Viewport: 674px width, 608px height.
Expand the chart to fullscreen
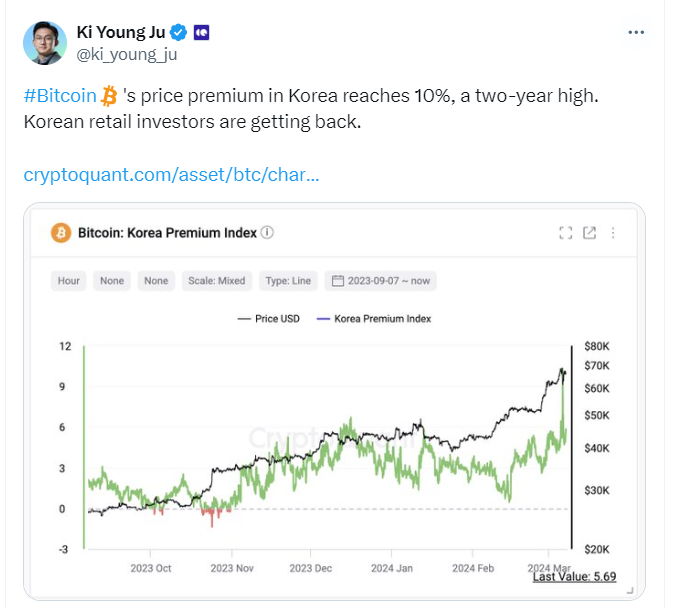pyautogui.click(x=566, y=233)
